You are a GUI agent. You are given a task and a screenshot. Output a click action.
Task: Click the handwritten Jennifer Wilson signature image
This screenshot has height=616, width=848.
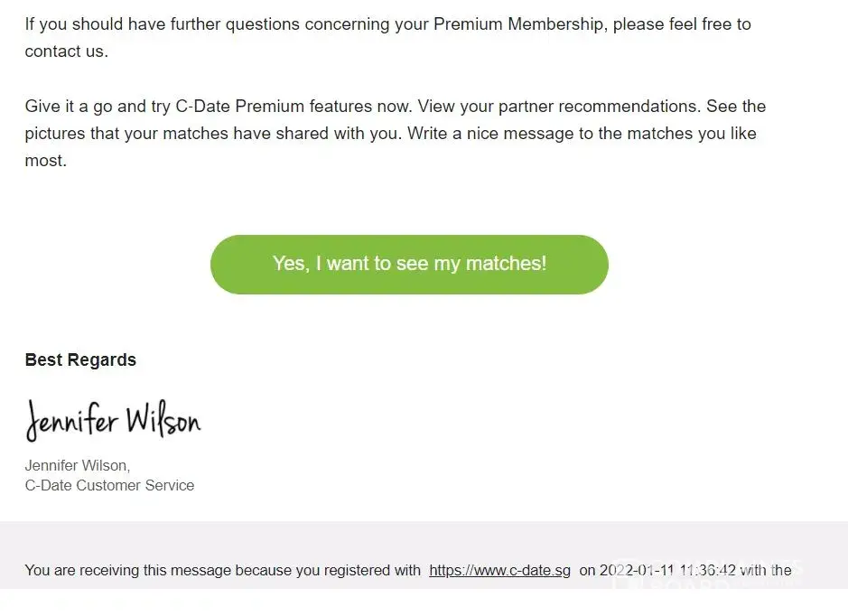(113, 421)
